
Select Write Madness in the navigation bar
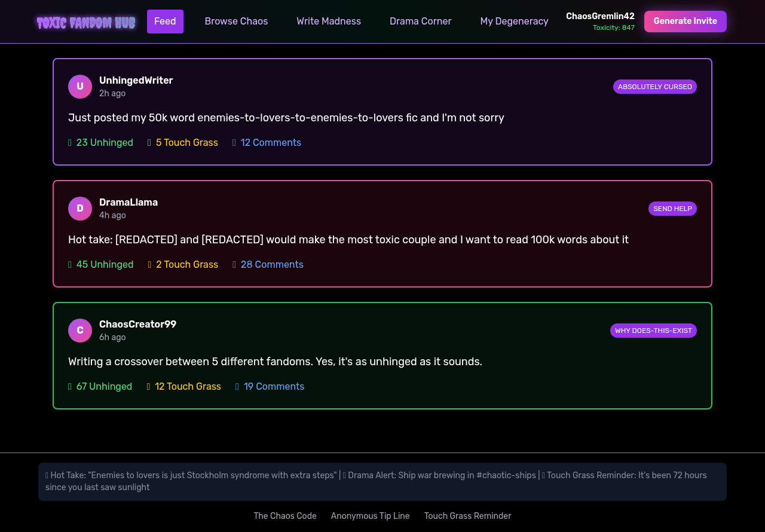coord(329,21)
